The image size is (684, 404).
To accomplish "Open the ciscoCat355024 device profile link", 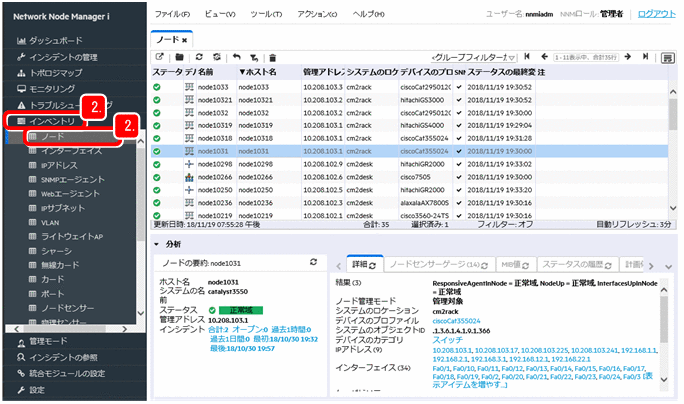I will (457, 323).
